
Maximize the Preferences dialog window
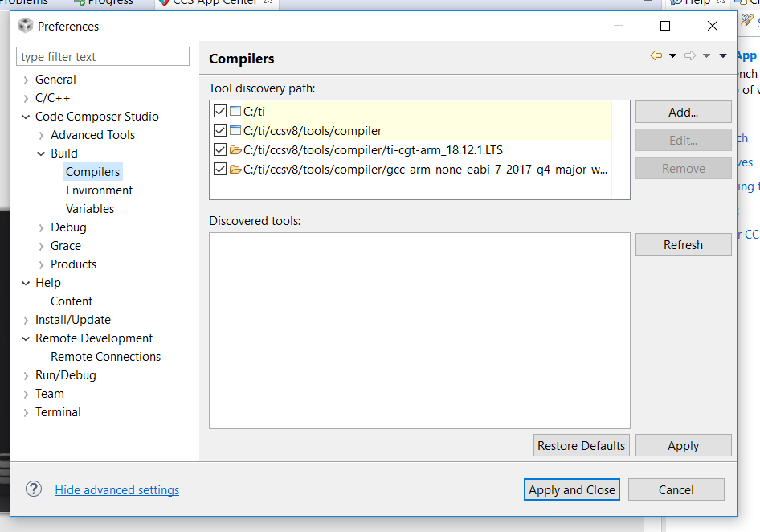(665, 26)
